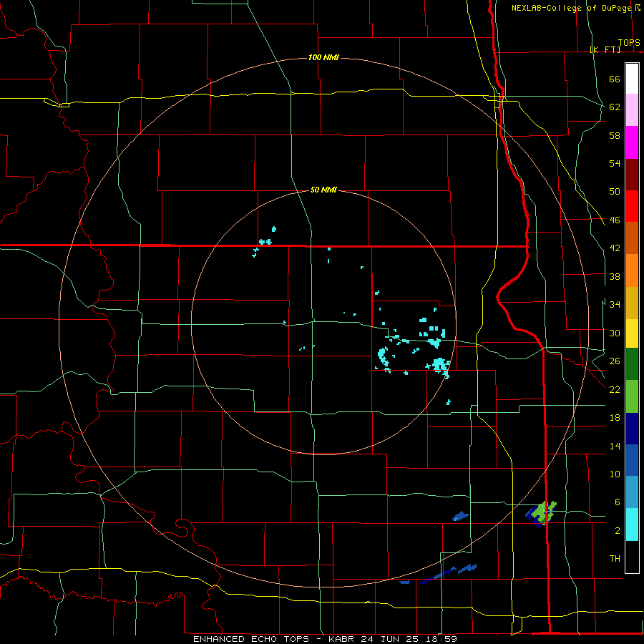Click the cyan legend color band

pos(632,525)
